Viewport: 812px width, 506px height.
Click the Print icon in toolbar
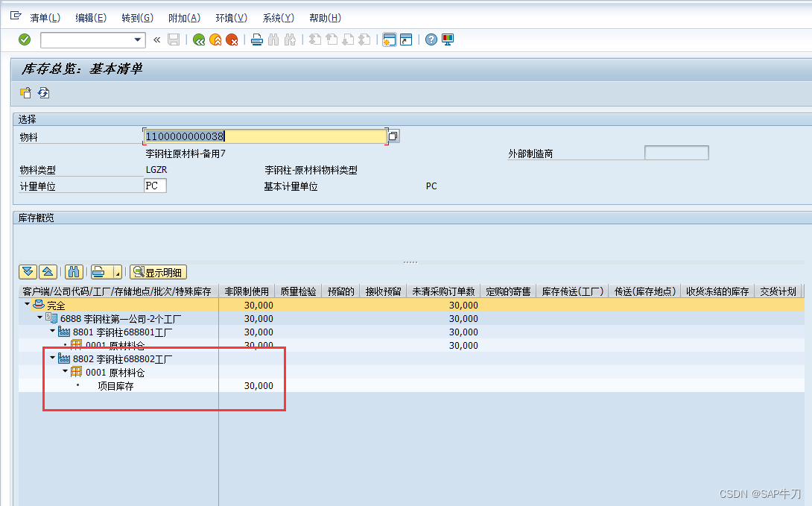click(257, 39)
